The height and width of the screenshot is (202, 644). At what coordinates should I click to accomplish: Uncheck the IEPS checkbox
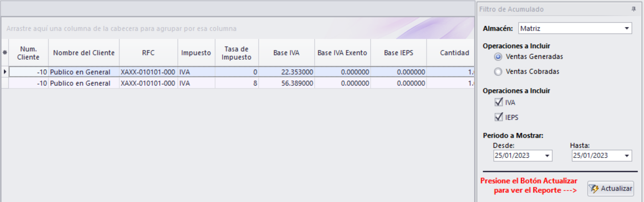[499, 117]
